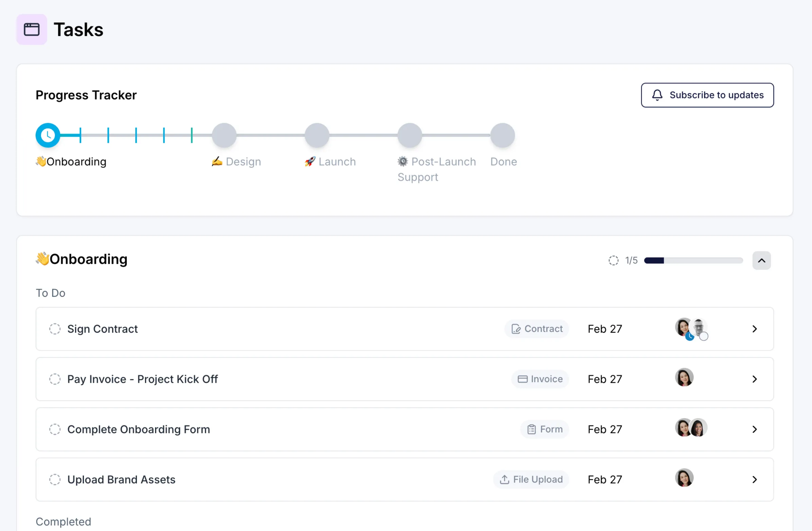Open the Pay Invoice - Project Kick Off task
812x531 pixels.
point(142,379)
